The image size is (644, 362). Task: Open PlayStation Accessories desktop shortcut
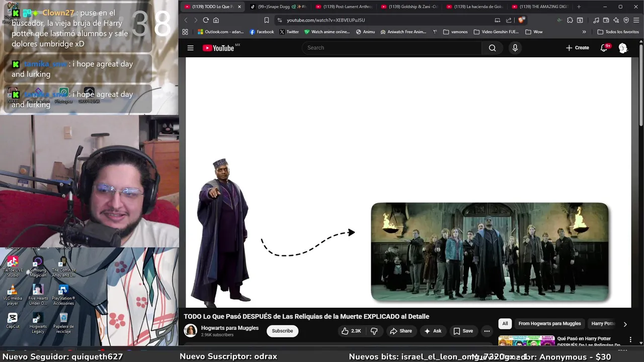(63, 295)
